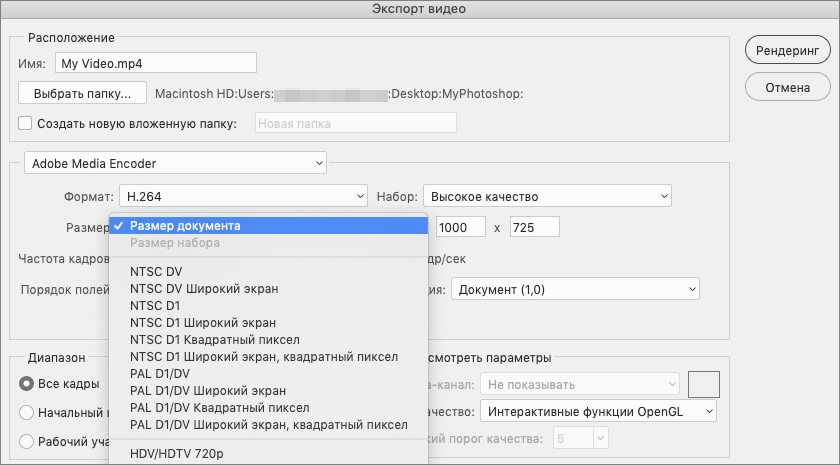Select NTSC D1 Широкий экран preset
840x465 pixels.
click(203, 322)
